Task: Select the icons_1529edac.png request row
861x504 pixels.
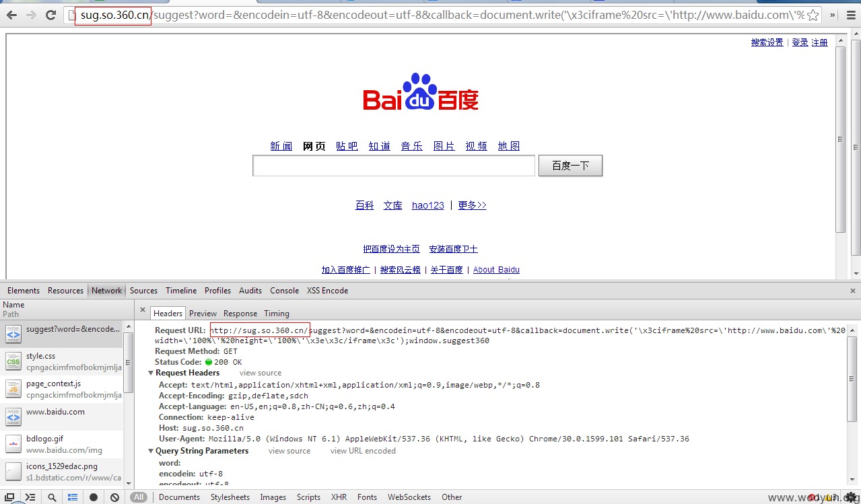Action: (x=62, y=472)
